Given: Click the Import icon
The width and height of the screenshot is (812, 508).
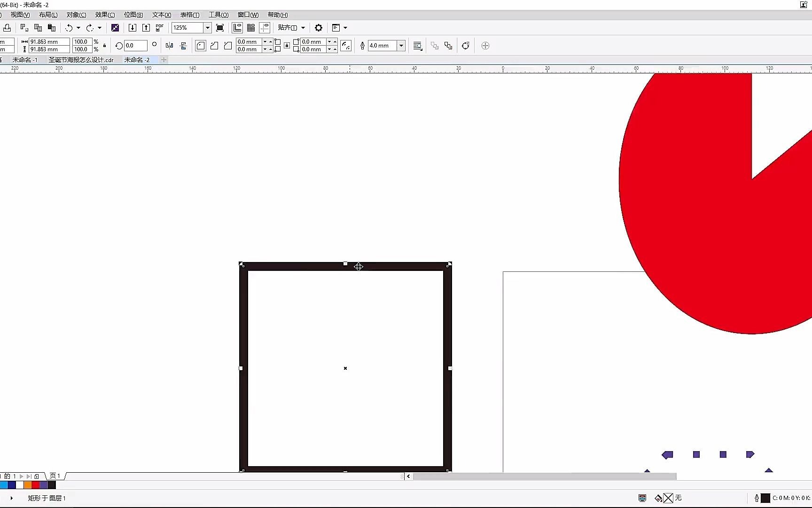Looking at the screenshot, I should 133,28.
